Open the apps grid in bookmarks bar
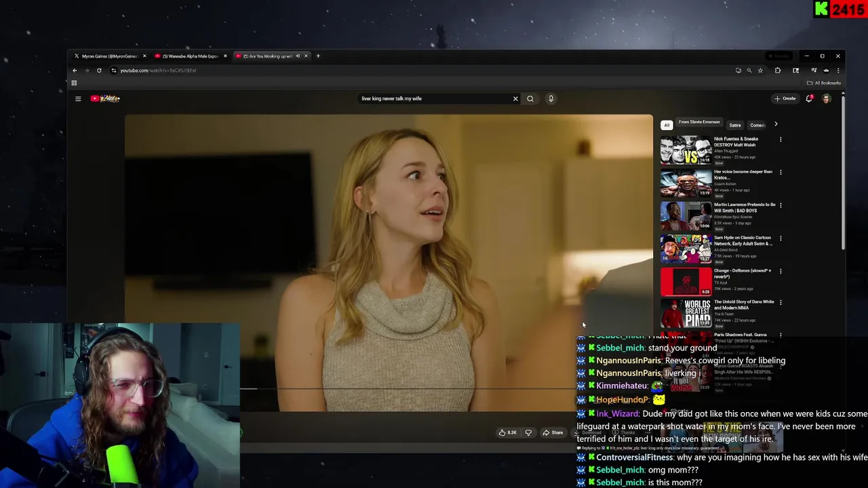The width and height of the screenshot is (868, 488). pyautogui.click(x=74, y=83)
